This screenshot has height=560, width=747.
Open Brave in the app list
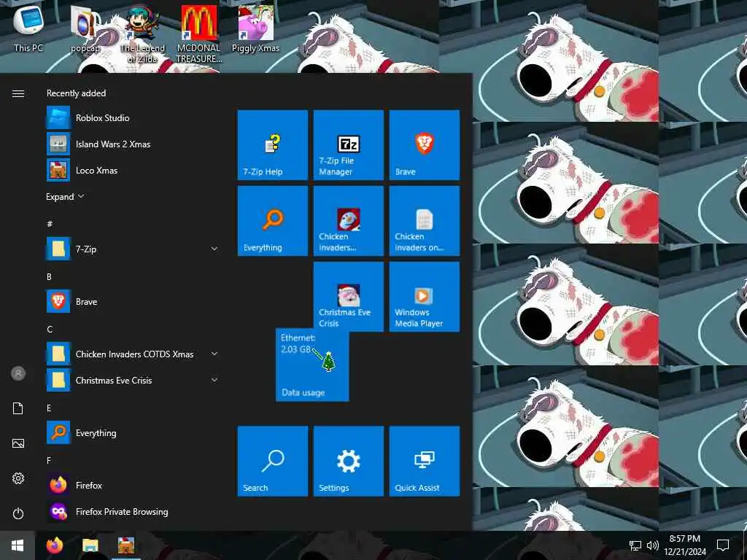pos(133,301)
